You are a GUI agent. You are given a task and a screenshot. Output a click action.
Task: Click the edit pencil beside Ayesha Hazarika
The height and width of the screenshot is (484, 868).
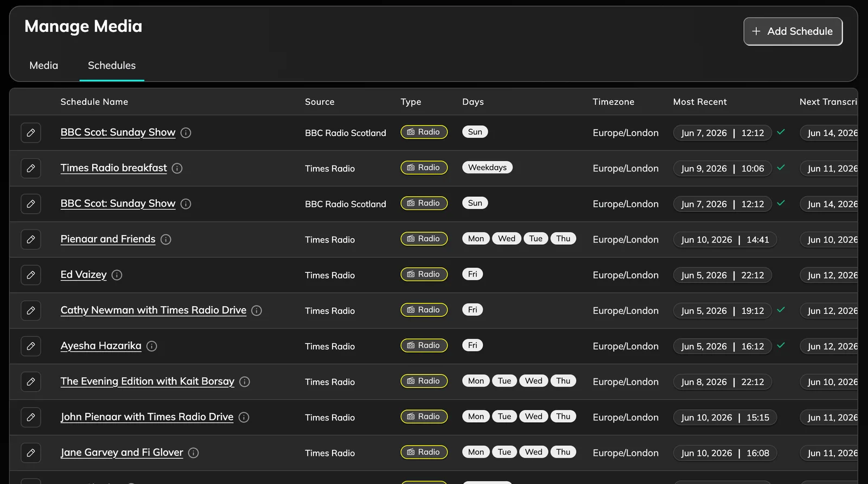(x=31, y=346)
